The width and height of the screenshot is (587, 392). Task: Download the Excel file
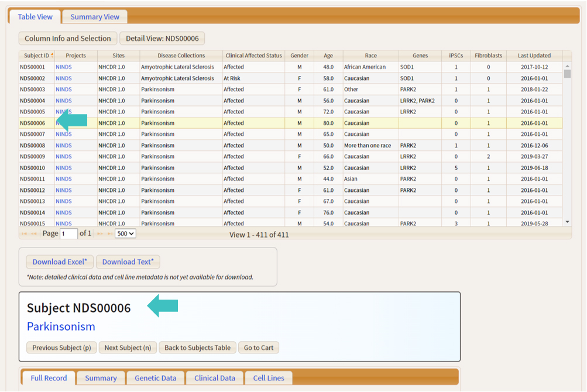click(60, 262)
